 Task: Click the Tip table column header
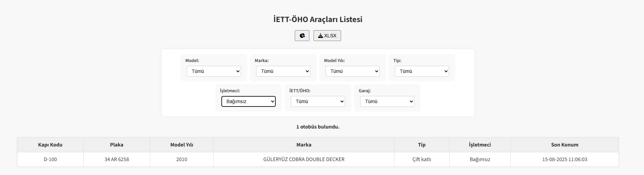422,145
